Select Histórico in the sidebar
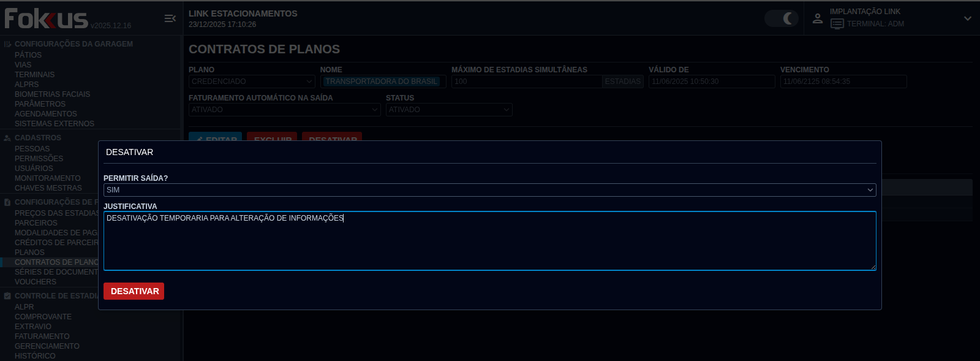Image resolution: width=980 pixels, height=361 pixels. pyautogui.click(x=35, y=356)
